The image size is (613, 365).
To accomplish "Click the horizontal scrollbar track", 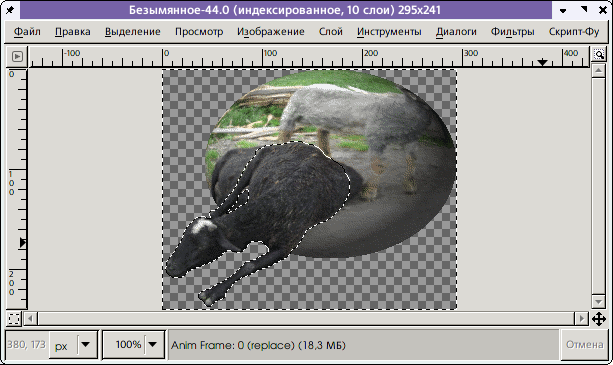I will tap(306, 318).
